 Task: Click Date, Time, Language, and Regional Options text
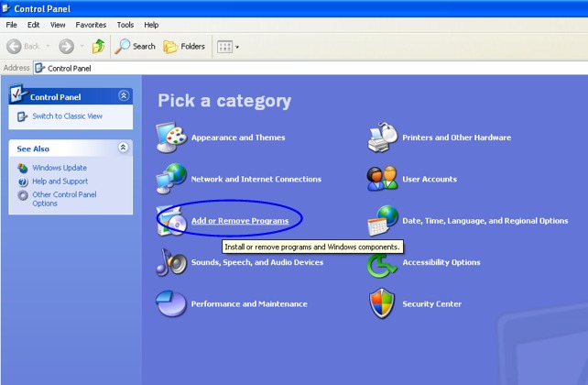click(x=485, y=221)
